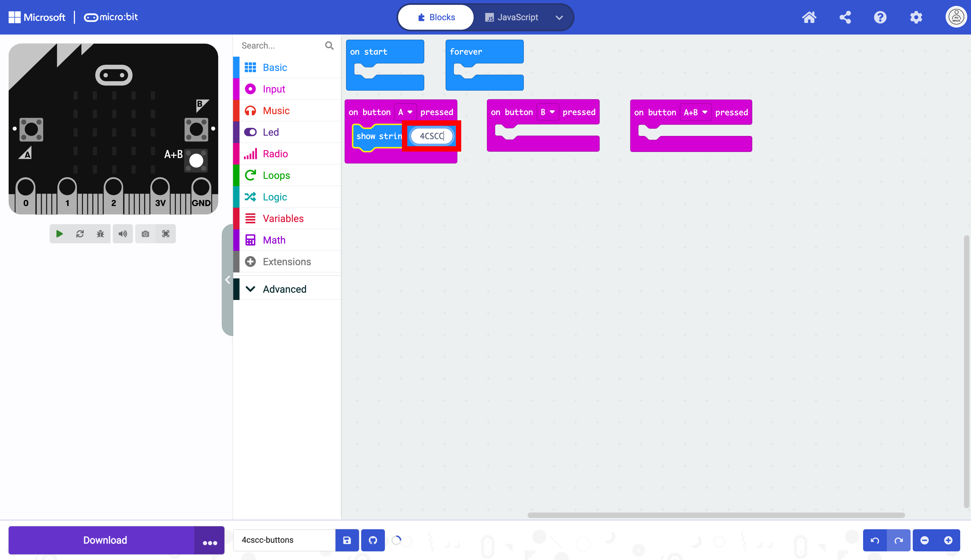This screenshot has width=971, height=560.
Task: Open the user profile avatar
Action: (x=956, y=17)
